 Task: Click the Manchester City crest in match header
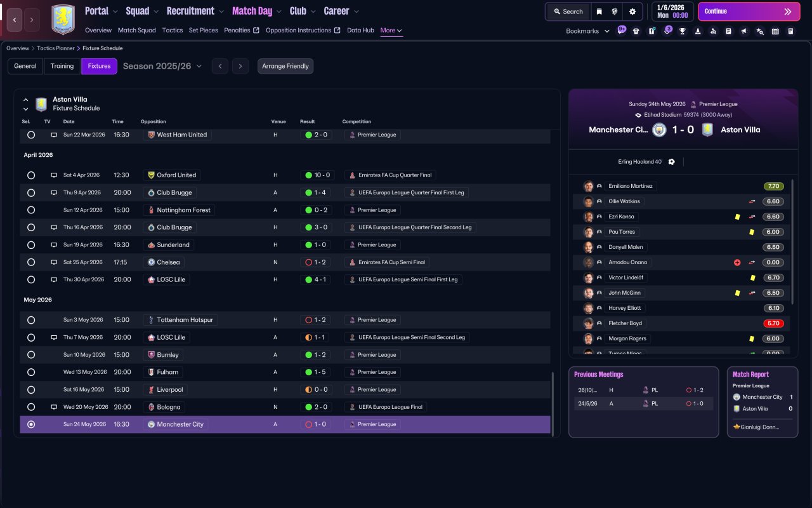pos(659,130)
